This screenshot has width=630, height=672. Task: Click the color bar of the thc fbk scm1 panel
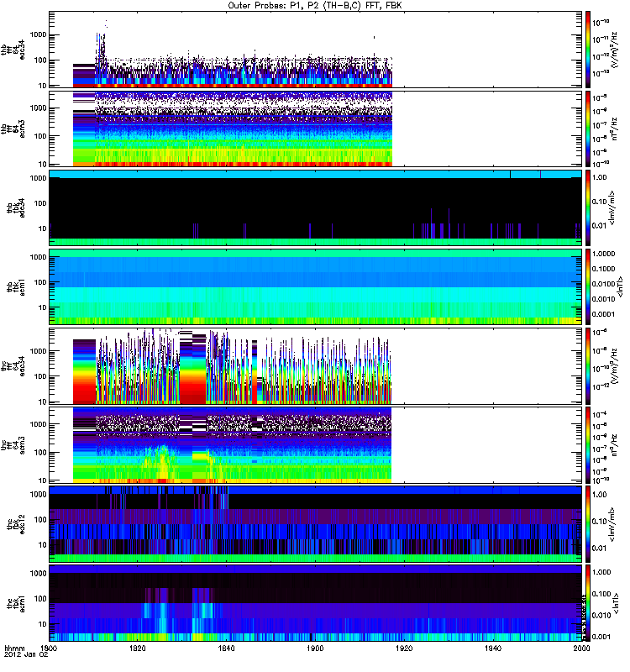(x=588, y=603)
